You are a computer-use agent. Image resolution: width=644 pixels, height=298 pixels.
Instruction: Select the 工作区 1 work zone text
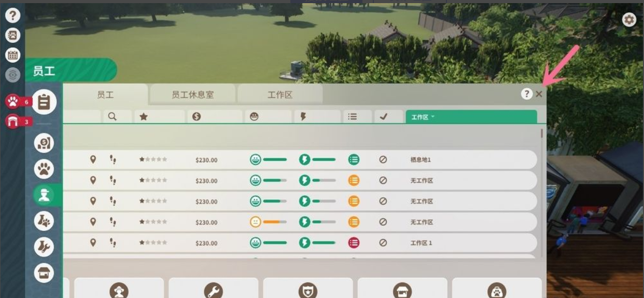[421, 243]
